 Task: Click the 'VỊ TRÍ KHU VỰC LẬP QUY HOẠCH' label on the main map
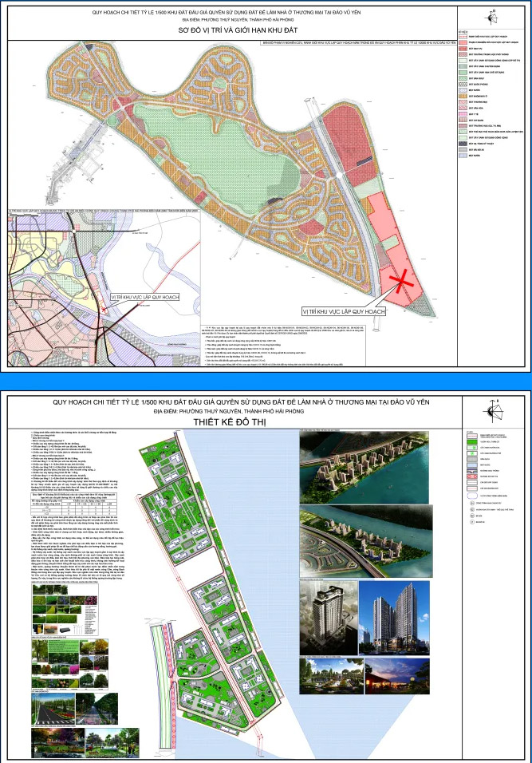[344, 311]
